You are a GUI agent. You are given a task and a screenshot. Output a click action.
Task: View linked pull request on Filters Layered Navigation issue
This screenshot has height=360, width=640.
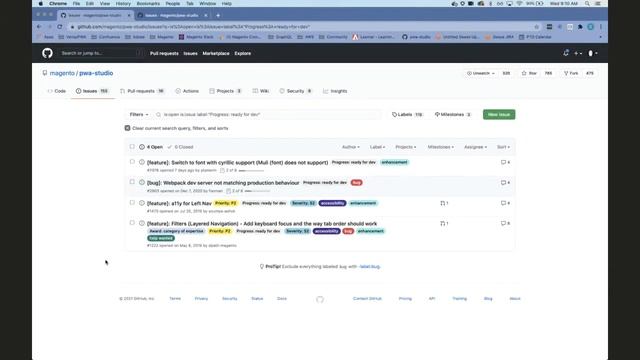coord(444,224)
